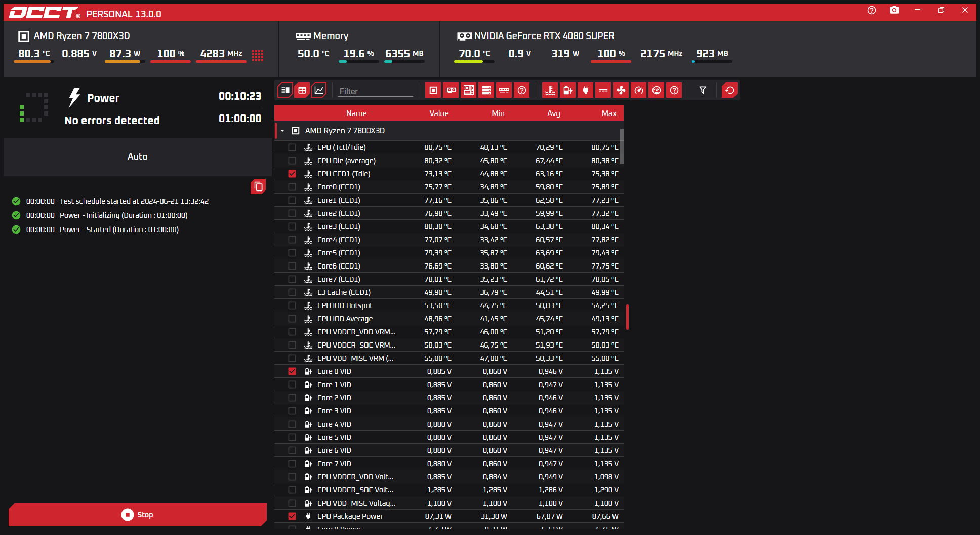Toggle the fan sensor filter icon
Viewport: 980px width, 535px height.
621,90
